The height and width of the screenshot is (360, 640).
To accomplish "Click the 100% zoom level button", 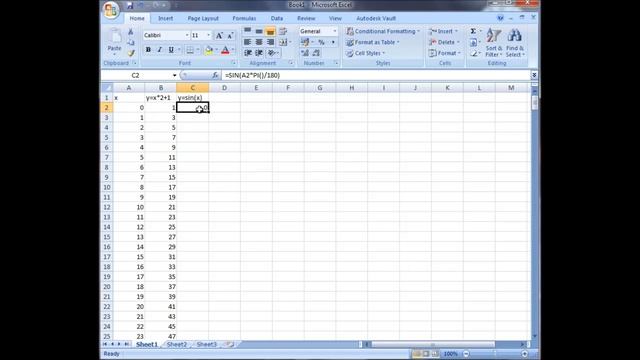I will (x=451, y=354).
